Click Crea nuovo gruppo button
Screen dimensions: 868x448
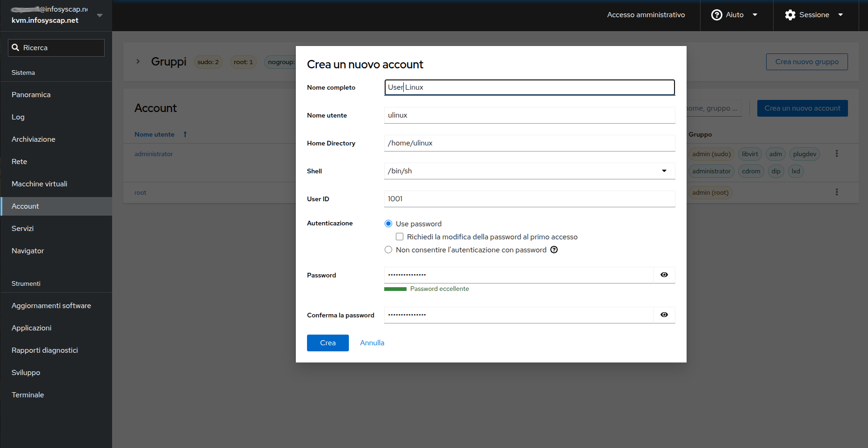pyautogui.click(x=807, y=62)
